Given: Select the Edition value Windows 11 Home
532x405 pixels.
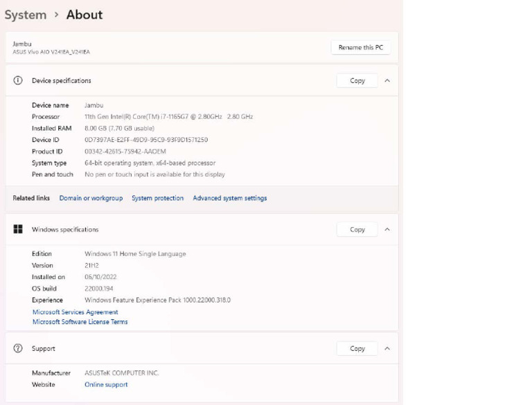Looking at the screenshot, I should [135, 253].
